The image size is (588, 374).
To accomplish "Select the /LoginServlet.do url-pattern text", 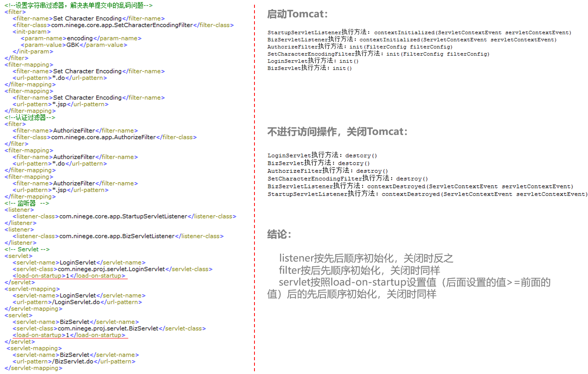I will (77, 302).
